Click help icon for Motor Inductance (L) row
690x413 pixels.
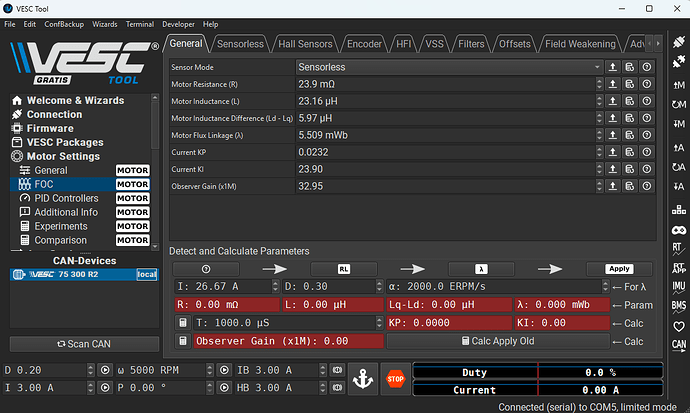(x=646, y=101)
